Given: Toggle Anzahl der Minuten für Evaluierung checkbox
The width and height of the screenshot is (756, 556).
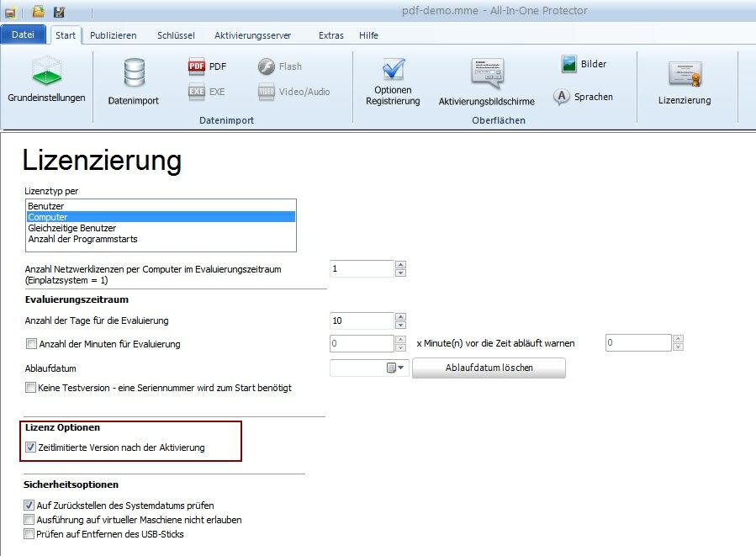Looking at the screenshot, I should click(31, 343).
